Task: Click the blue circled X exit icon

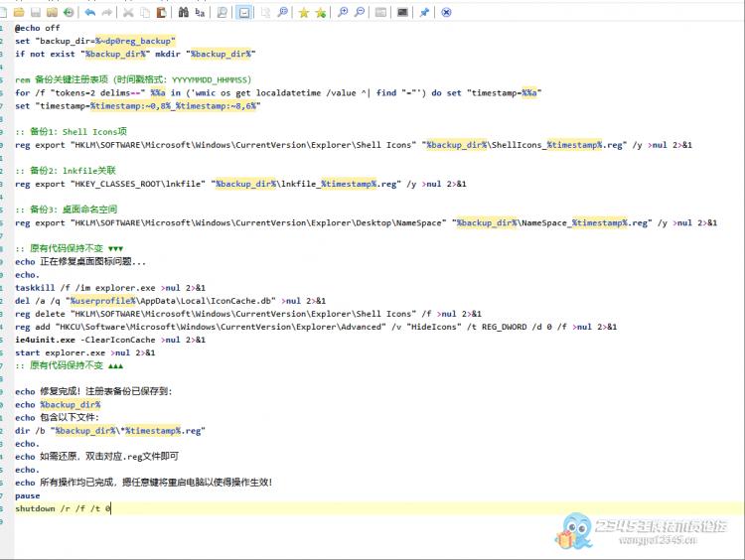Action: (446, 12)
